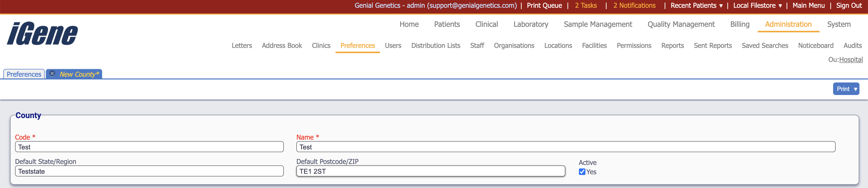The image size is (868, 188).
Task: View the 2 Notifications link
Action: coord(634,6)
